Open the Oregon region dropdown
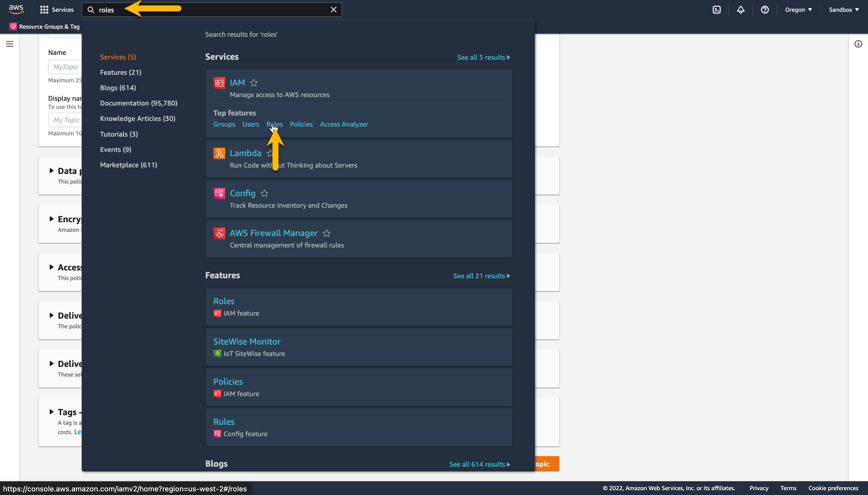This screenshot has height=495, width=868. point(798,10)
